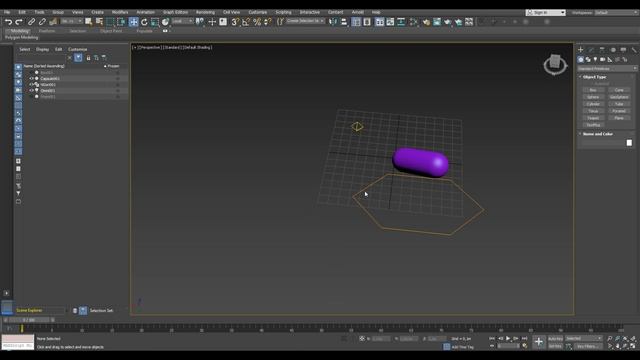Collapse the Name and Color rollout
Image resolution: width=640 pixels, height=360 pixels.
(x=598, y=134)
